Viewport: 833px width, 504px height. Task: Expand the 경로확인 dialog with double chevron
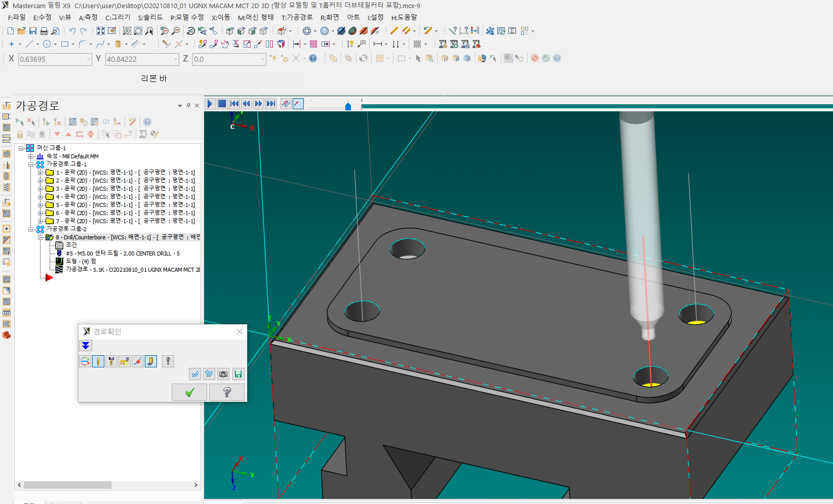tap(86, 346)
